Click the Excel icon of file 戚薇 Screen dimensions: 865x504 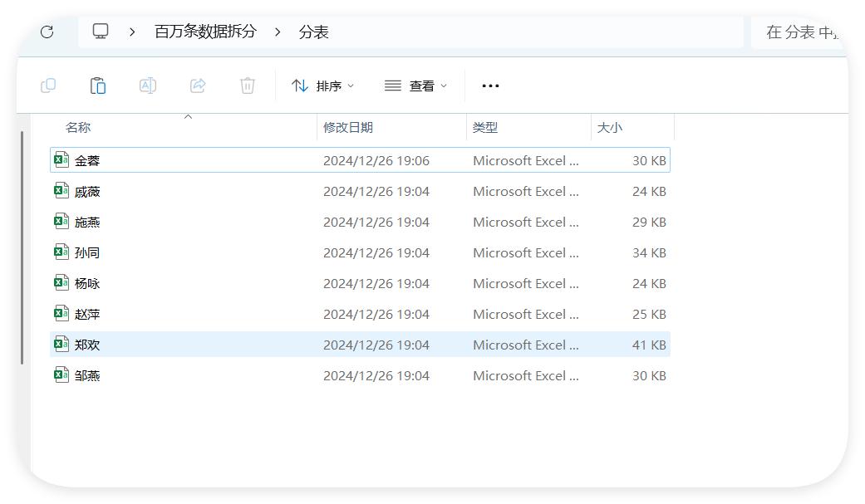coord(61,191)
